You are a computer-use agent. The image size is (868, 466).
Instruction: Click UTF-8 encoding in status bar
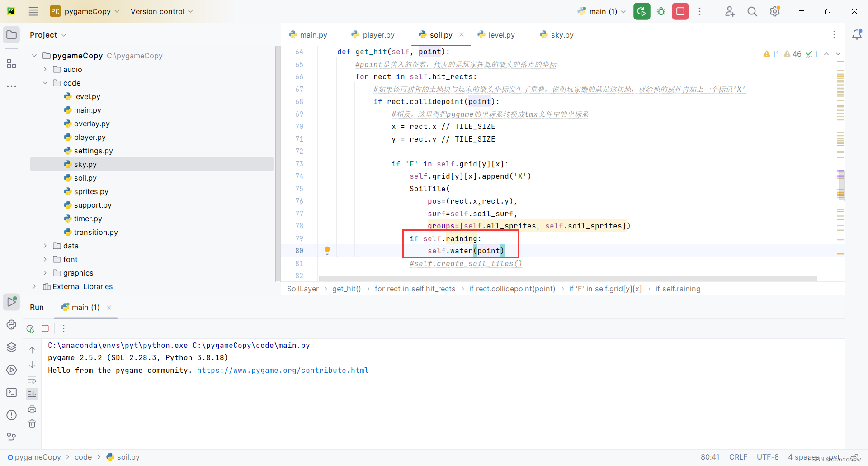coord(768,457)
